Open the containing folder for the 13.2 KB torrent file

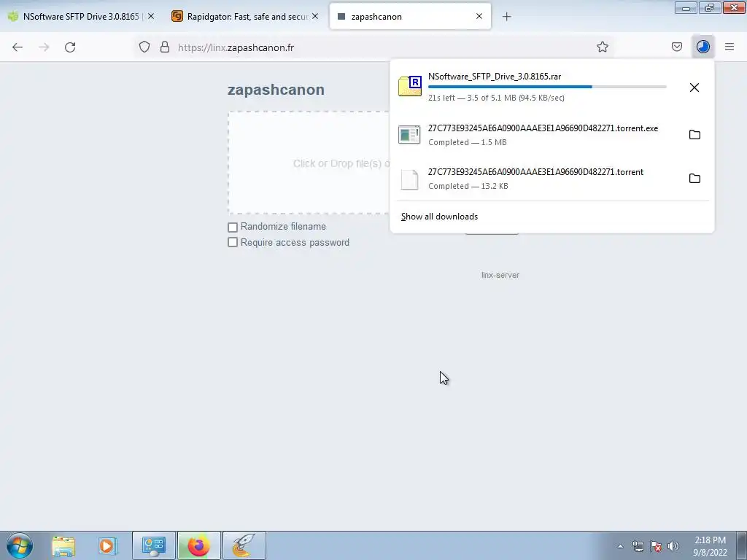point(694,179)
